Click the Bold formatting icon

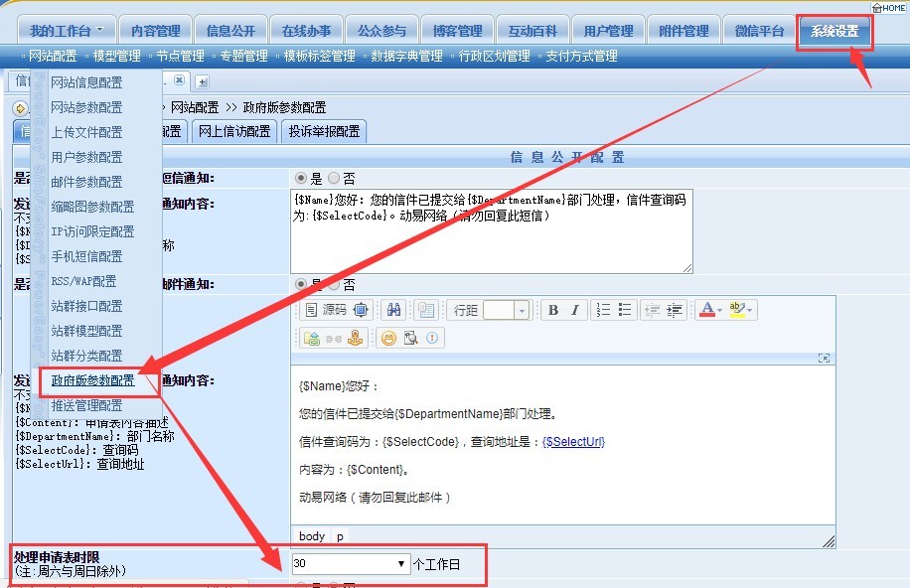[x=553, y=311]
